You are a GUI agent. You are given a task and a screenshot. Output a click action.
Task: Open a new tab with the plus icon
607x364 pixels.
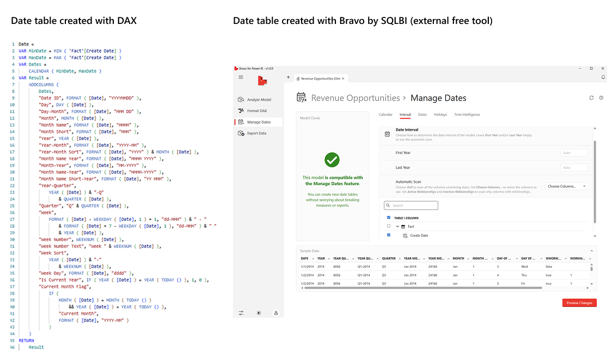pos(288,77)
